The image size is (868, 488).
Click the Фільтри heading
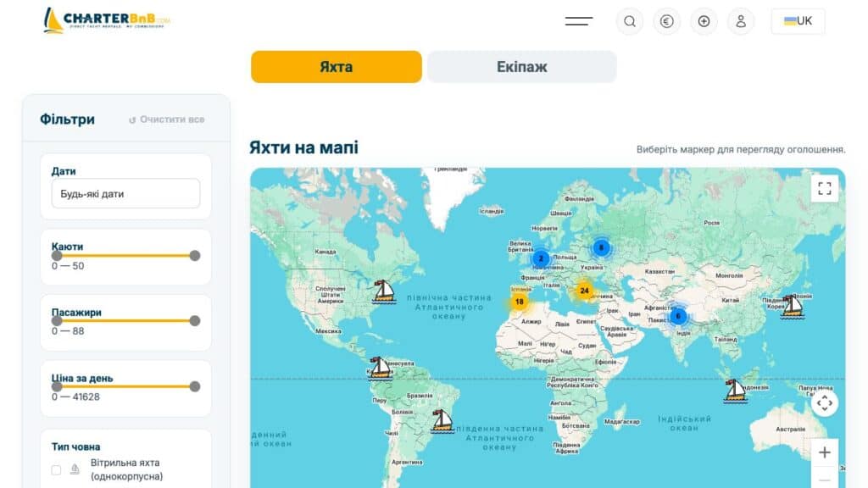(67, 119)
